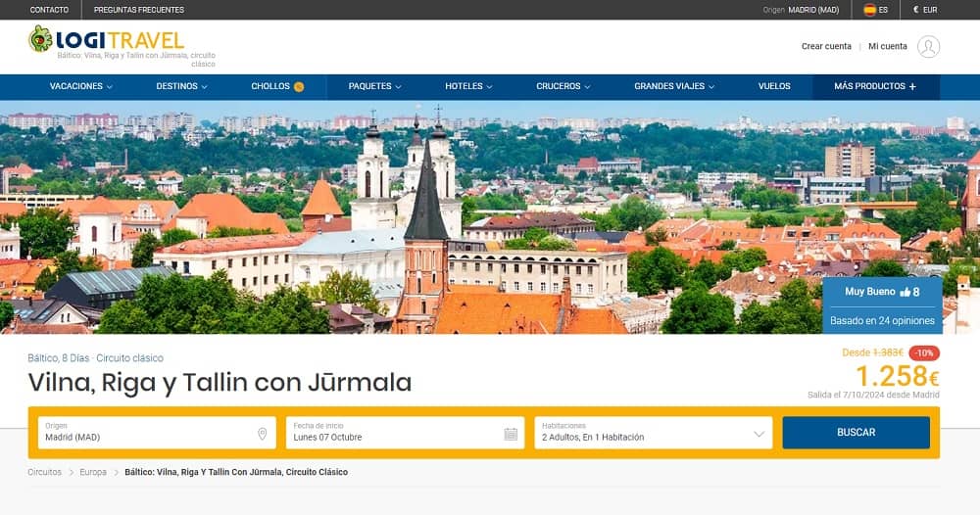980x515 pixels.
Task: Open the Chollos menu item
Action: click(277, 86)
